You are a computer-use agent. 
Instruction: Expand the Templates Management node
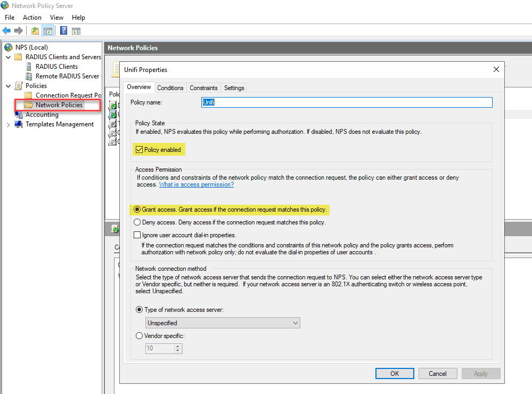pos(9,125)
